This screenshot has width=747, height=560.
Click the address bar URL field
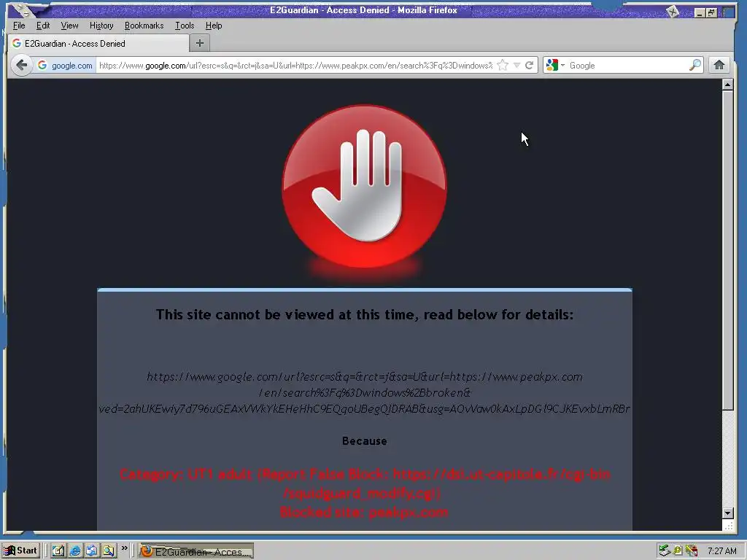click(x=295, y=65)
